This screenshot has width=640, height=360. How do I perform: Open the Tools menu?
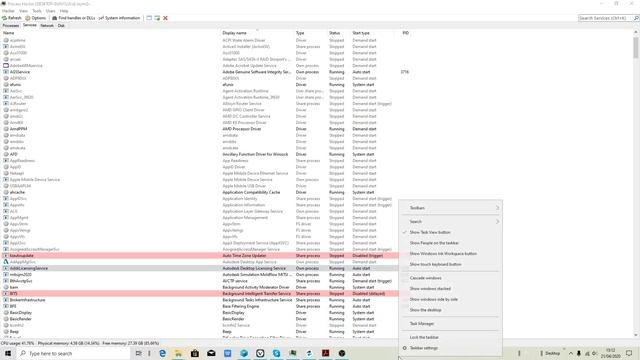(x=37, y=11)
